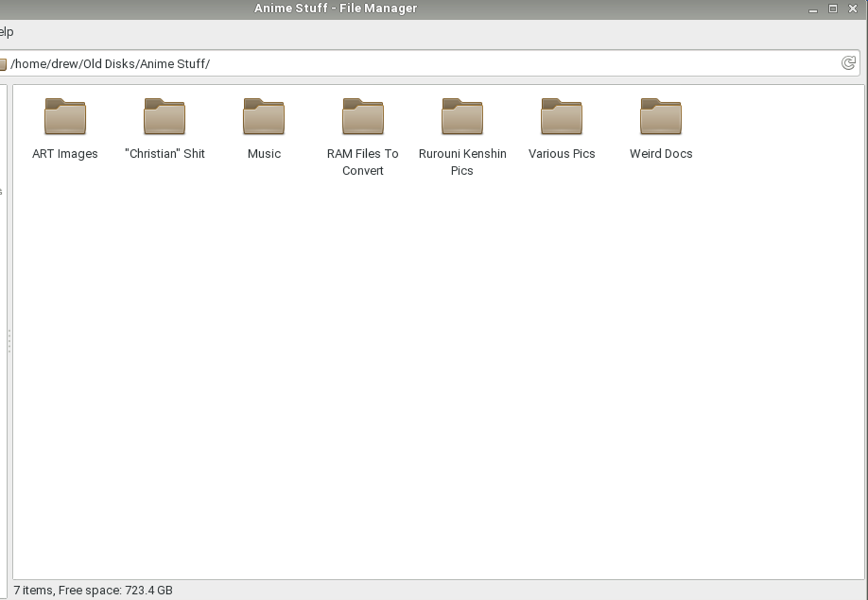868x600 pixels.
Task: Open the Music folder icon
Action: pyautogui.click(x=264, y=117)
